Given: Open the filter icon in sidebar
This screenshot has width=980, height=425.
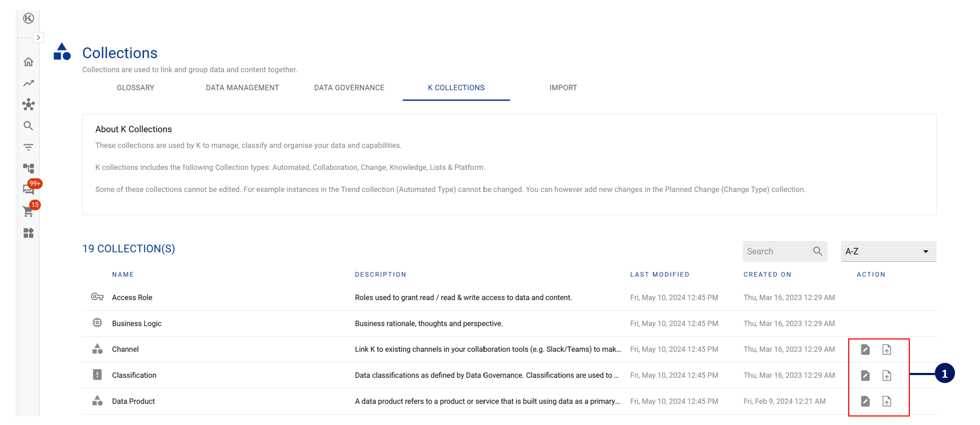Looking at the screenshot, I should (29, 147).
